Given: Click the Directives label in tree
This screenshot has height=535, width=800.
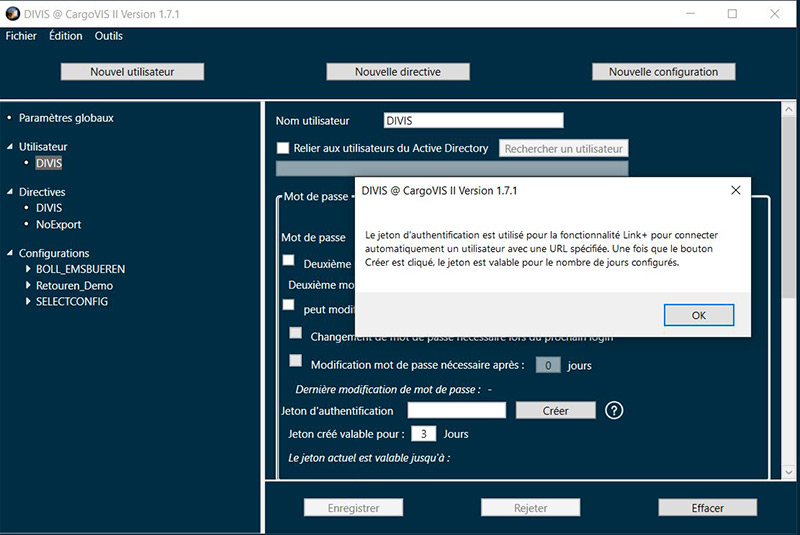Looking at the screenshot, I should coord(42,192).
